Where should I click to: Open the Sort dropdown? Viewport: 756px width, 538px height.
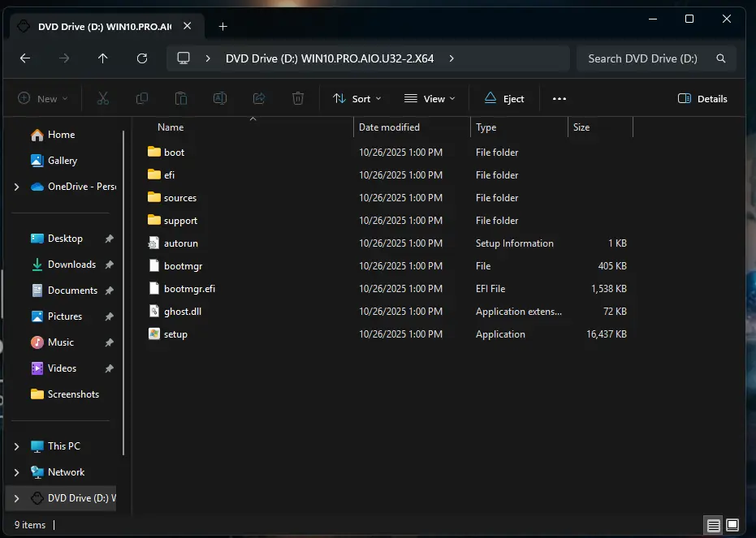click(357, 99)
